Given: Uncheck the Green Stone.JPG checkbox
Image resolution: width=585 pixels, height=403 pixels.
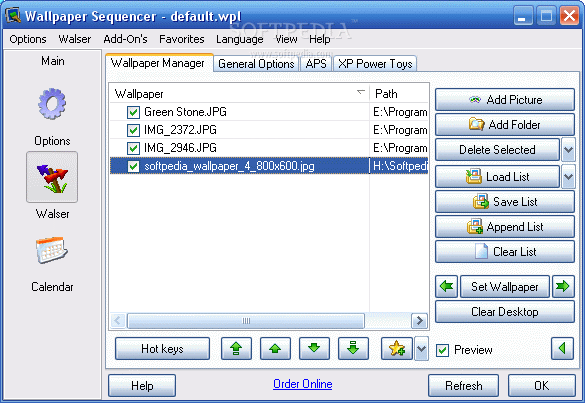Looking at the screenshot, I should 133,112.
